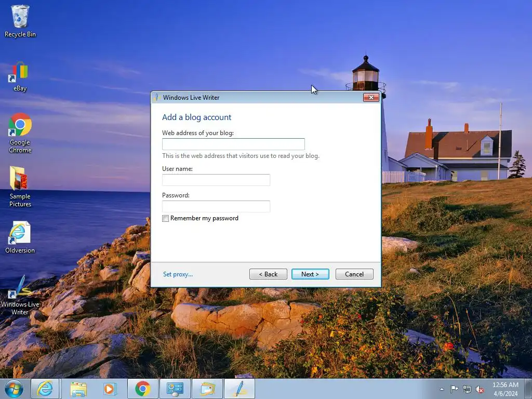Open the clock showing 12:56 AM
Image resolution: width=532 pixels, height=399 pixels.
point(505,389)
